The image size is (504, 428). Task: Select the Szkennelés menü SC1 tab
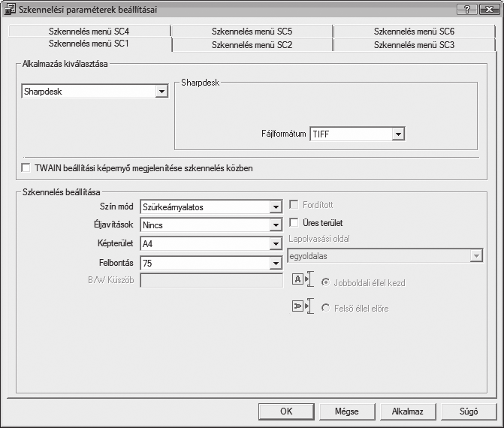89,44
